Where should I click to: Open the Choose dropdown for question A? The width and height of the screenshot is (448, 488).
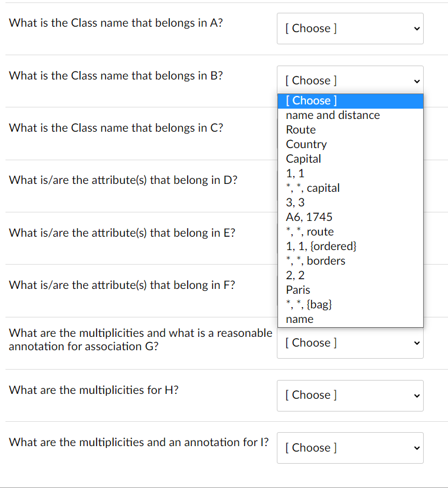[x=350, y=29]
